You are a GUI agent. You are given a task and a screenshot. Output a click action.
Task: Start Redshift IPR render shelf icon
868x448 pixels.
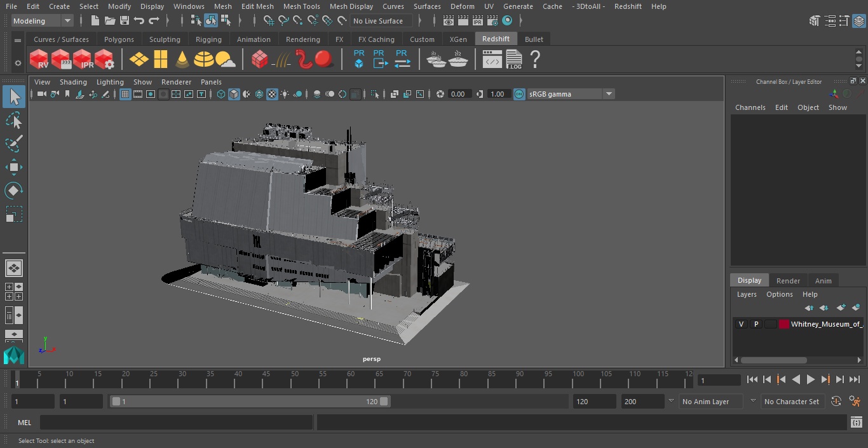(83, 60)
